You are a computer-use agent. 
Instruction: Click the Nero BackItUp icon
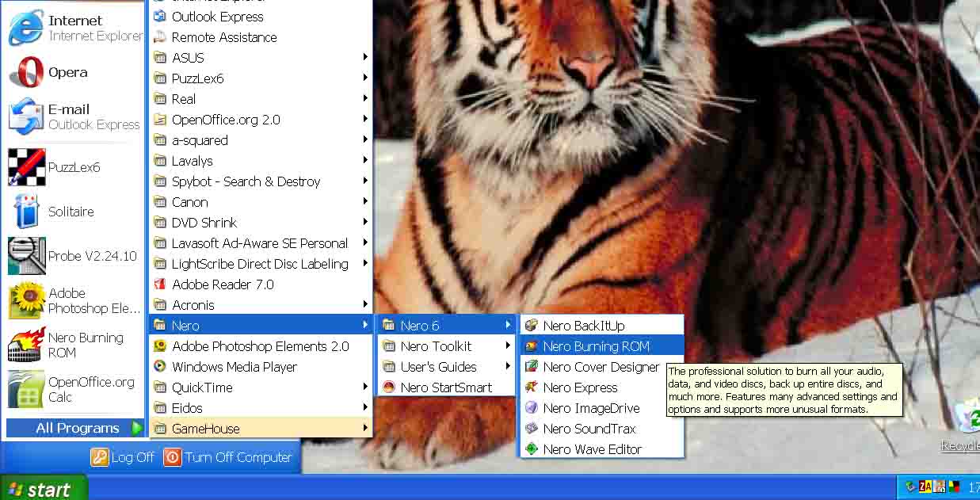pos(532,326)
